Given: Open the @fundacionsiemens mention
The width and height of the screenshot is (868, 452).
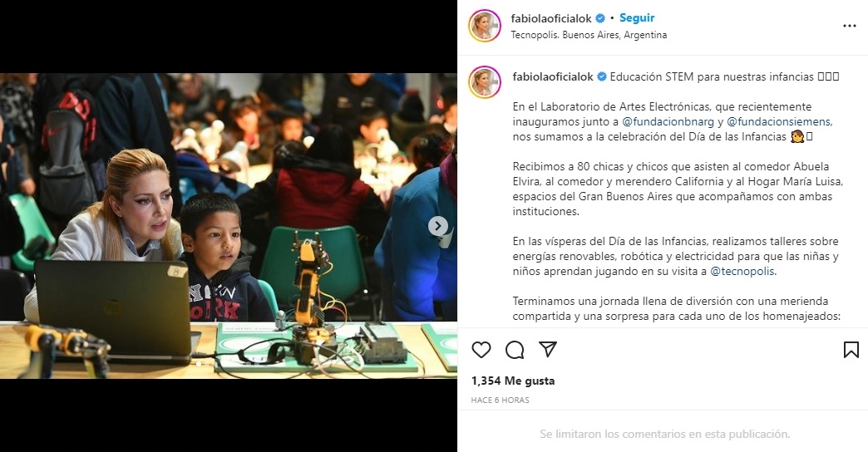Looking at the screenshot, I should pyautogui.click(x=779, y=121).
